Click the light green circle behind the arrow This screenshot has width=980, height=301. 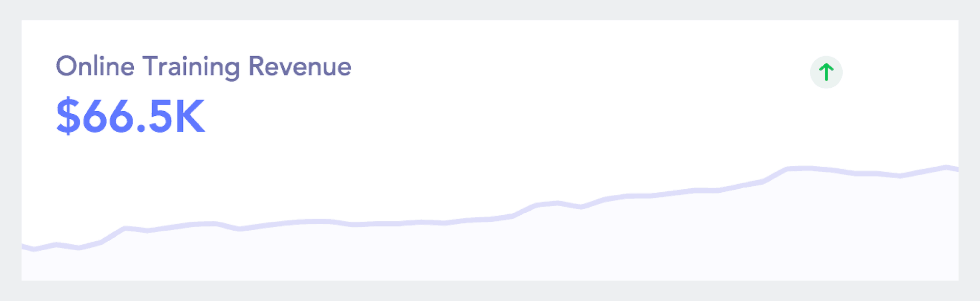pos(826,72)
